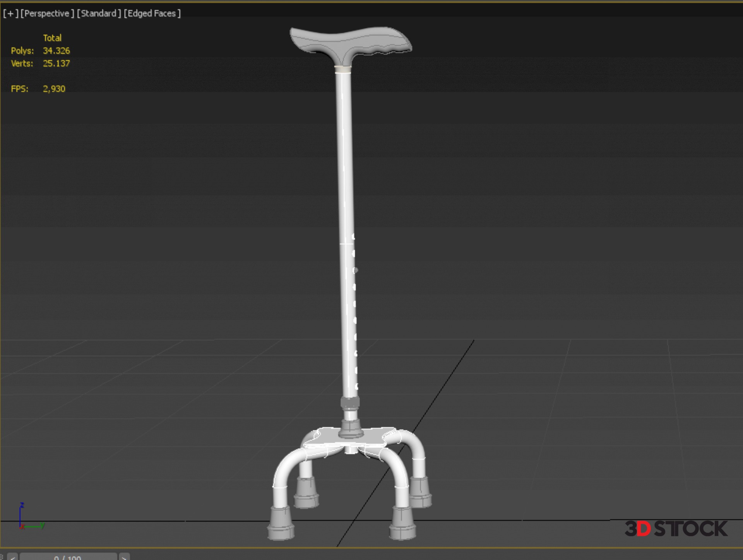Click the 3DSTOCK logo watermark
Image resolution: width=743 pixels, height=560 pixels.
(x=676, y=529)
